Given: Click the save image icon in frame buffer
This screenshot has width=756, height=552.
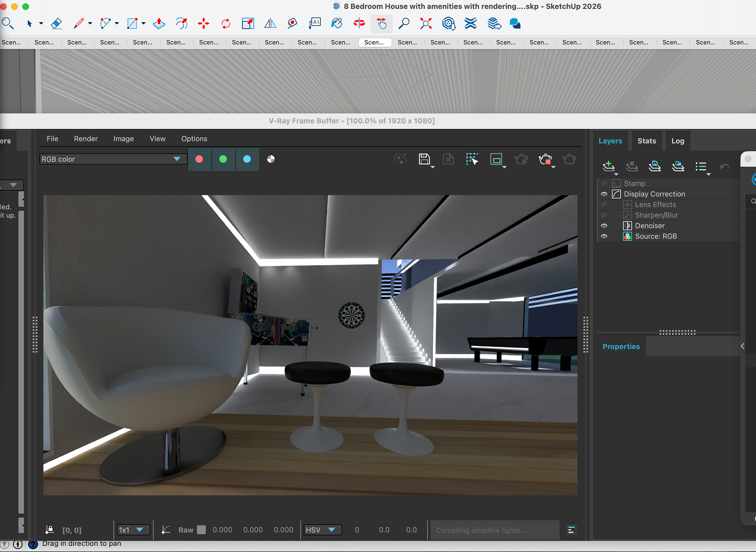Looking at the screenshot, I should click(x=424, y=159).
